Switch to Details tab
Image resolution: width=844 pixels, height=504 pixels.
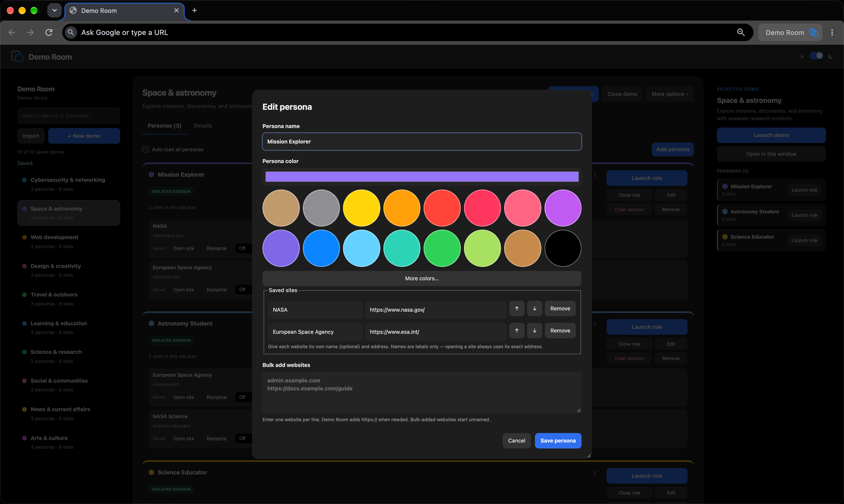[x=203, y=126]
